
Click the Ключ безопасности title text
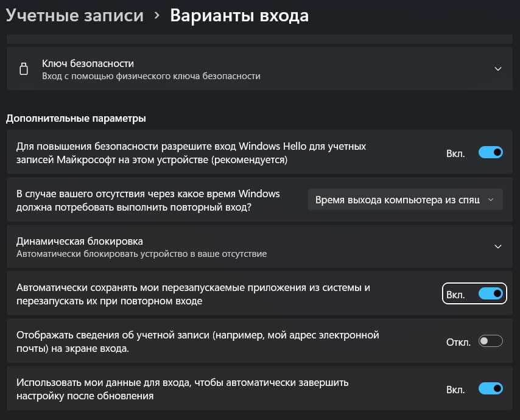tap(88, 63)
